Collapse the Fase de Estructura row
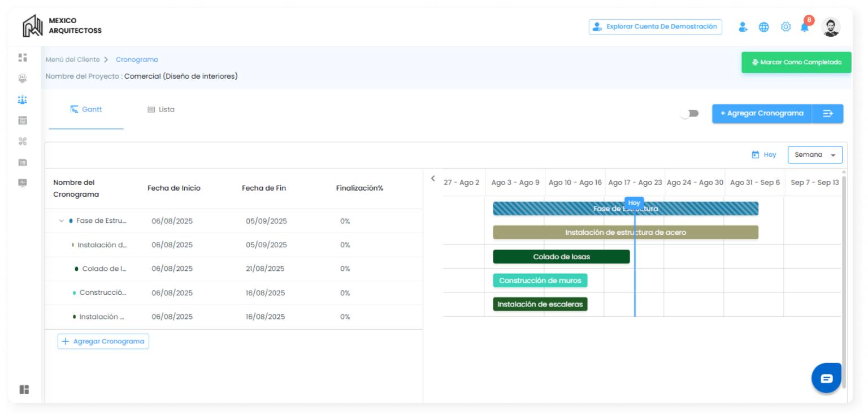This screenshot has width=868, height=418. pos(62,221)
